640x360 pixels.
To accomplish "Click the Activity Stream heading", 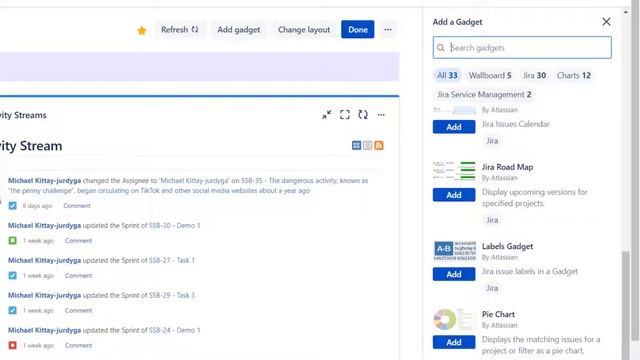I will coord(31,146).
